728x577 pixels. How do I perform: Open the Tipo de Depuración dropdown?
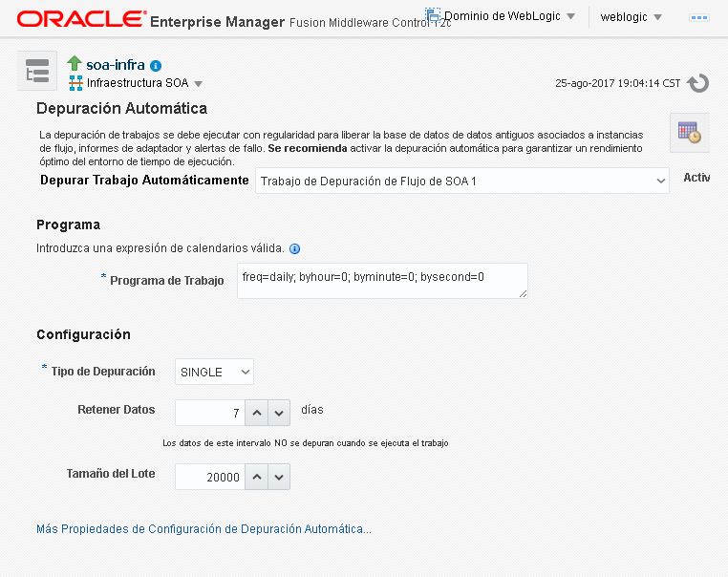pos(215,372)
